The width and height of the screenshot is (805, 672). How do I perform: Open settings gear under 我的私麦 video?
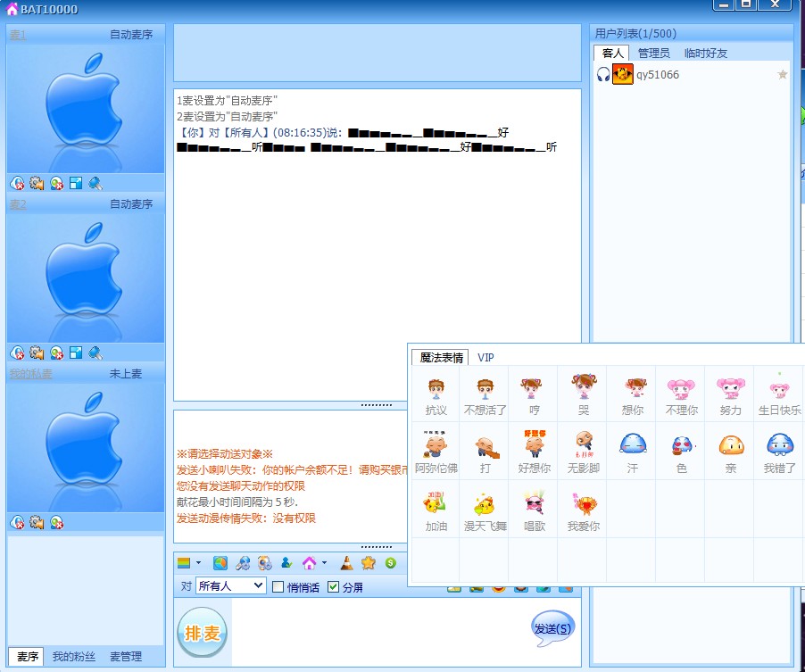pos(37,523)
